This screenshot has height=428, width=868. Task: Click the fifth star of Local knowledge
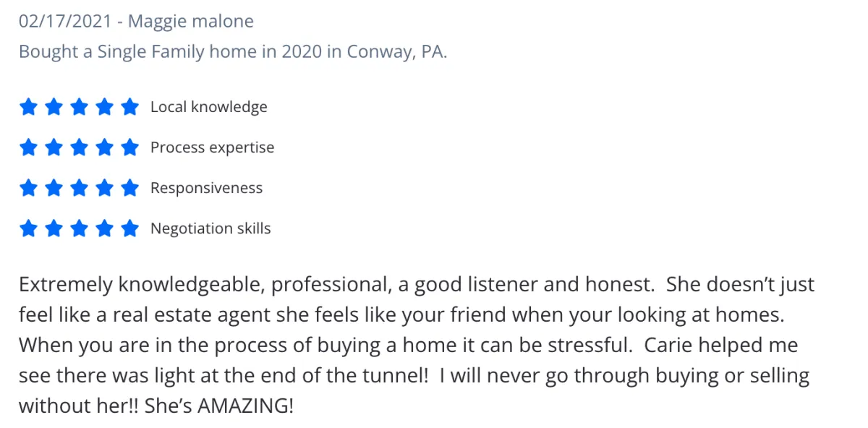tap(129, 107)
